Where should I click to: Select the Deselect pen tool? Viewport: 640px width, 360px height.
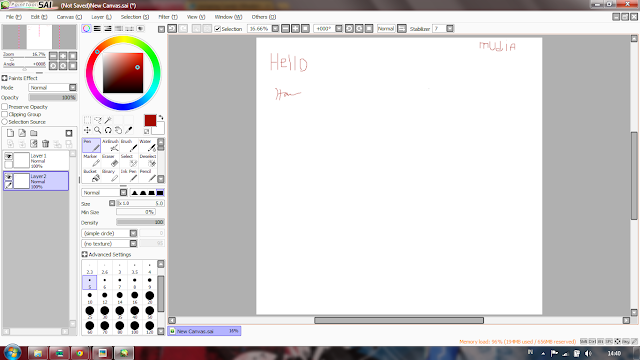pyautogui.click(x=147, y=160)
